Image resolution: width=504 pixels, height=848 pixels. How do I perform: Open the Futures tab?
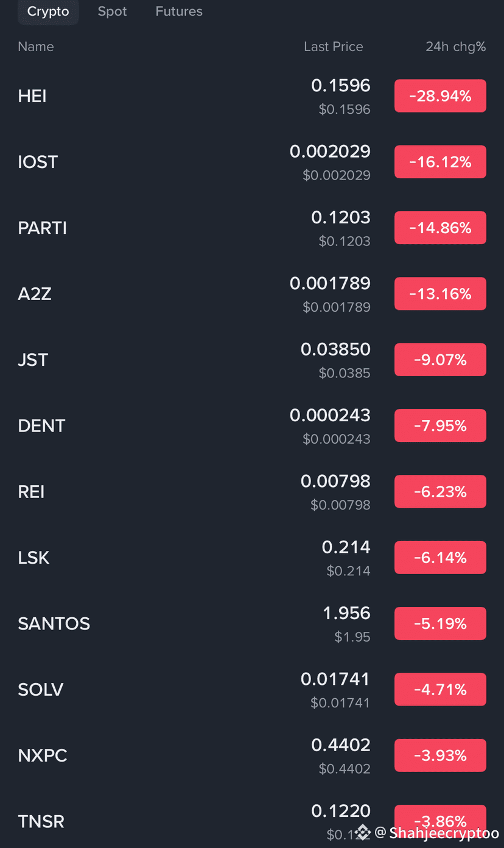[179, 12]
